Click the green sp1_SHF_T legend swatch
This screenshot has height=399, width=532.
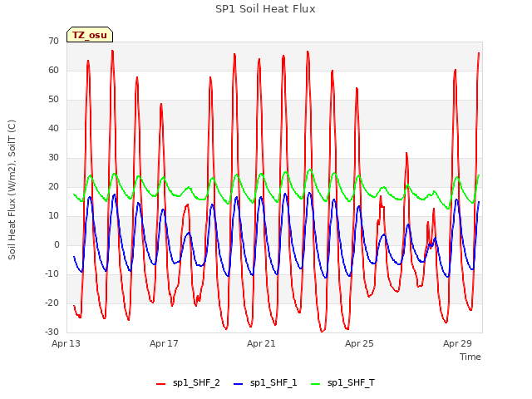click(x=316, y=384)
